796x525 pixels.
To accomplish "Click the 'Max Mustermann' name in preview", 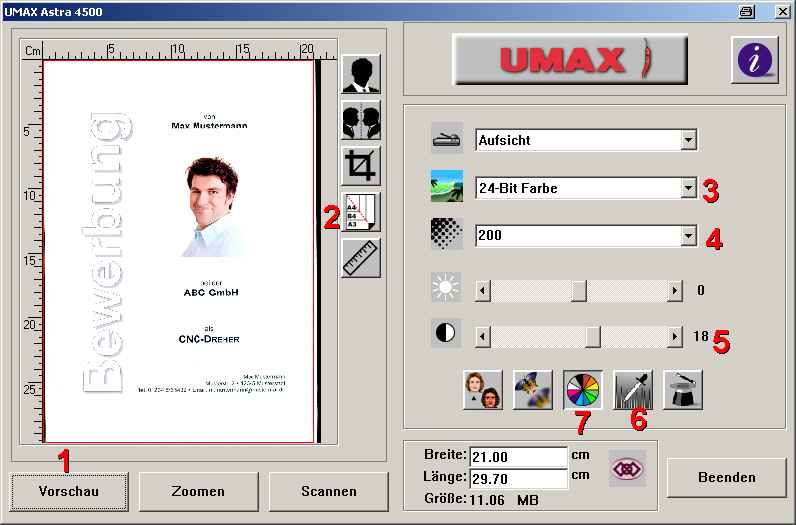I will tap(209, 125).
